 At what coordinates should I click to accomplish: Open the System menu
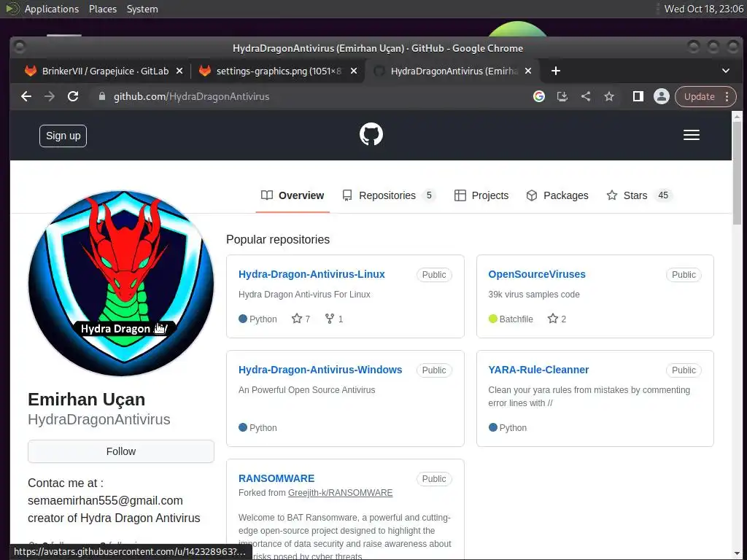[142, 9]
